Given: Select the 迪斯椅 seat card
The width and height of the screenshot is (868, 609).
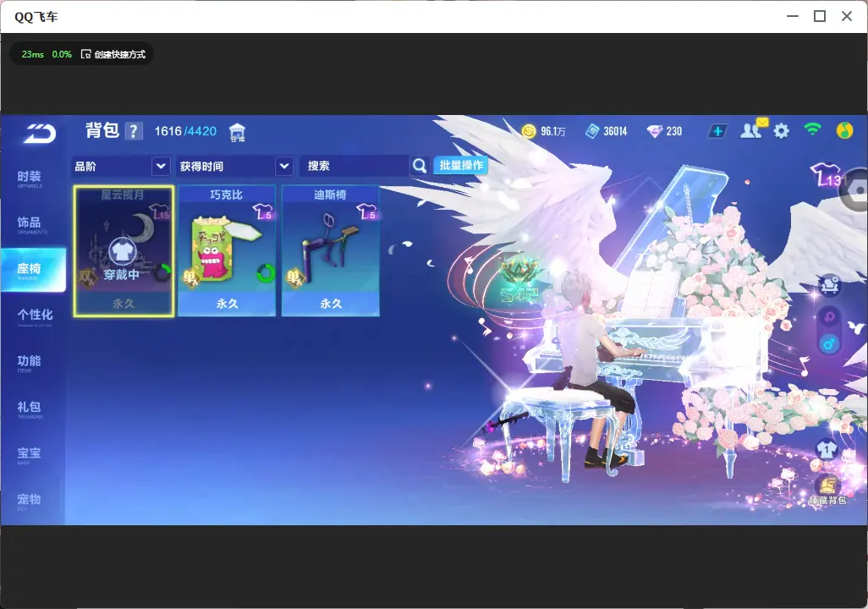Looking at the screenshot, I should 331,251.
